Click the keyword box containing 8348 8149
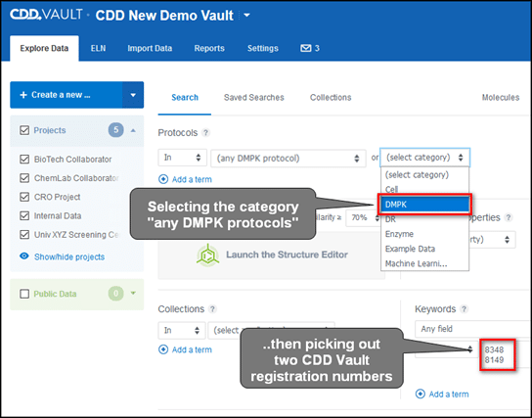 point(498,354)
